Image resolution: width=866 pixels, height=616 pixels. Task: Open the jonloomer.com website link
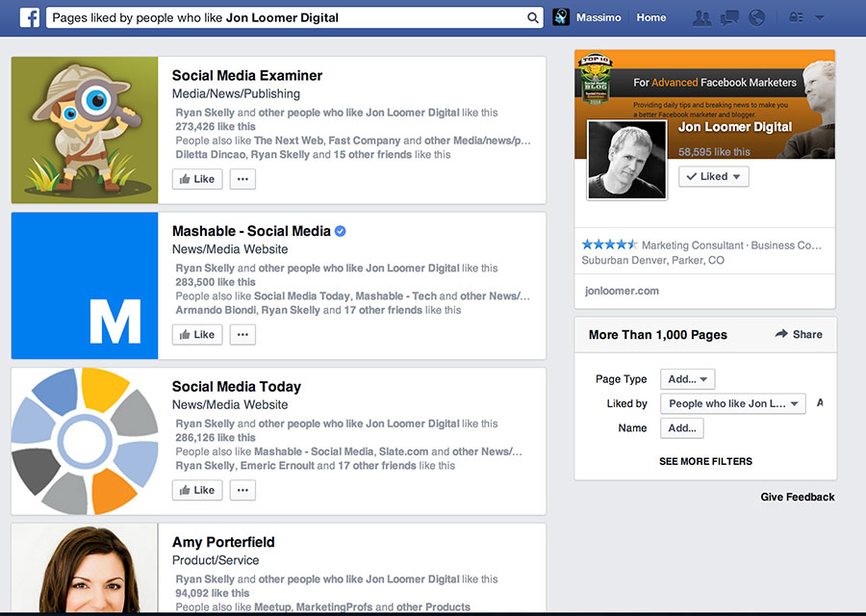[x=622, y=291]
